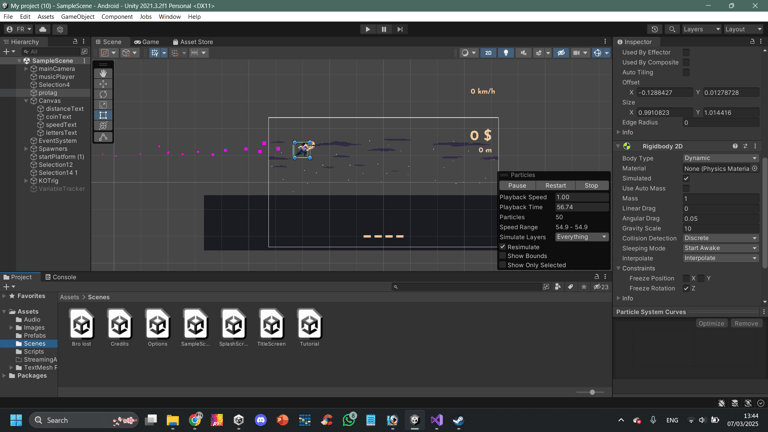Viewport: 768px width, 432px height.
Task: Open Discord from the taskbar
Action: point(261,420)
